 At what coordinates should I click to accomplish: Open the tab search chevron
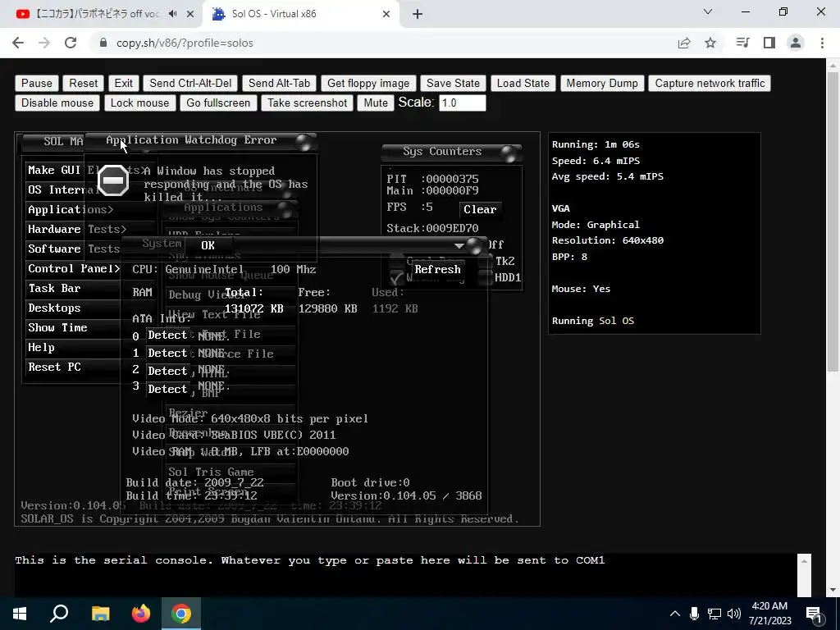click(x=708, y=11)
